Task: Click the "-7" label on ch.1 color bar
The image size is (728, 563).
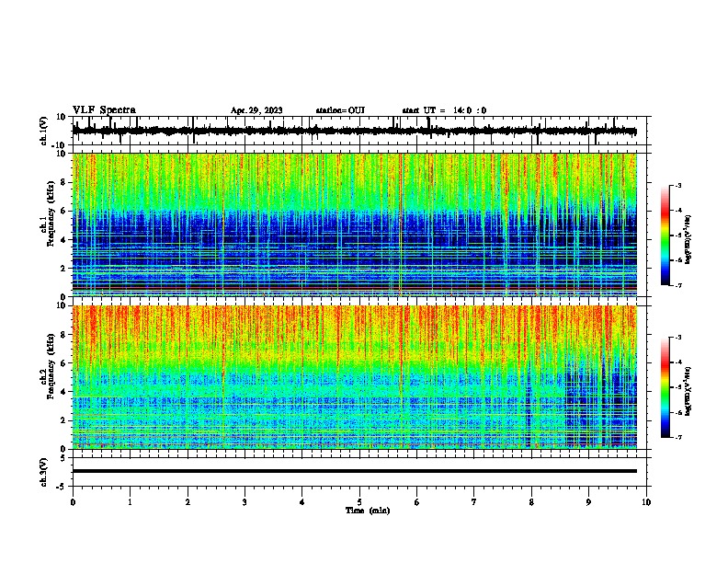Action: point(678,285)
